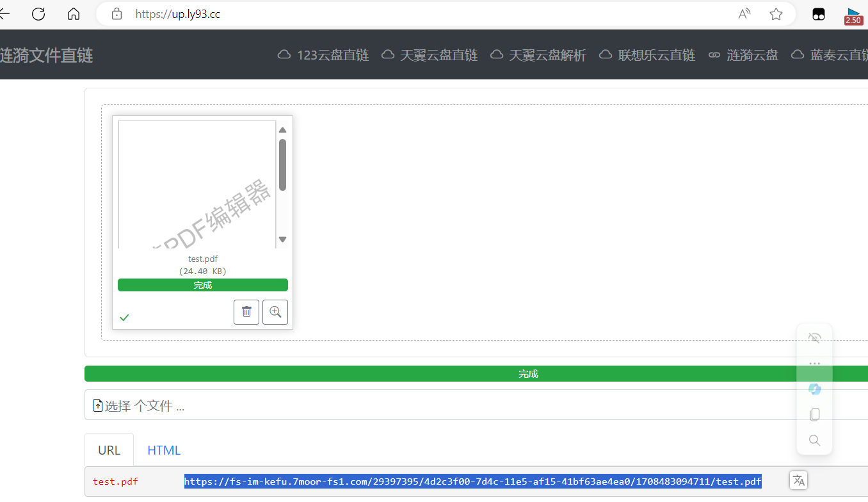Open 123云盘直链 nav link
The width and height of the screenshot is (868, 502).
coord(323,55)
